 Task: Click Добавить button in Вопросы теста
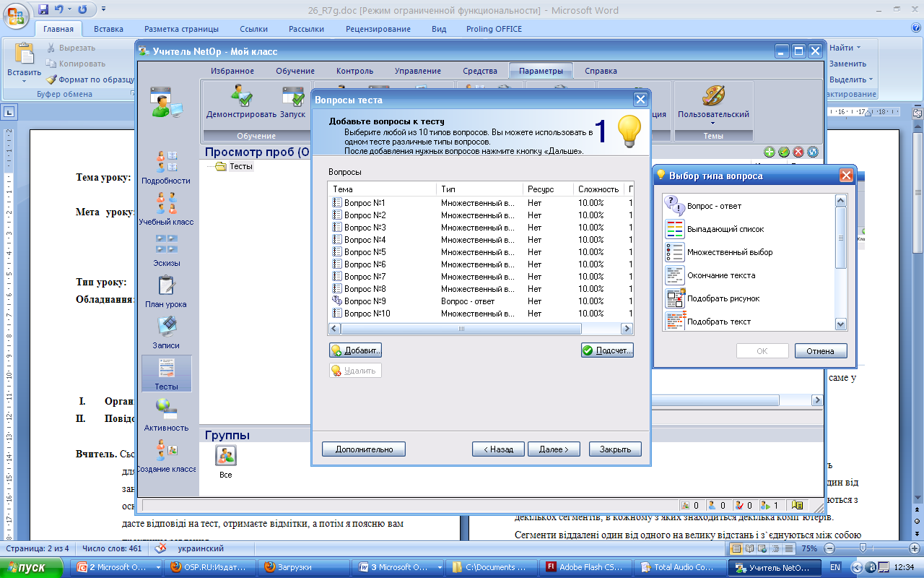pos(355,350)
